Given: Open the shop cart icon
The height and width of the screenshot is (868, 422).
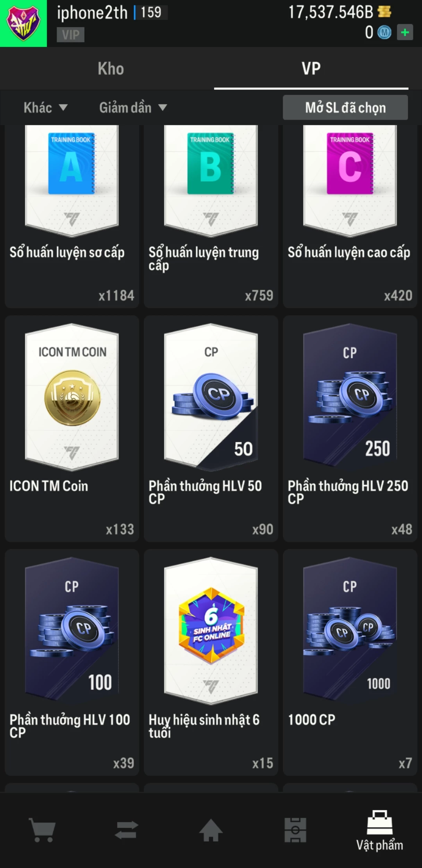Looking at the screenshot, I should pyautogui.click(x=42, y=830).
